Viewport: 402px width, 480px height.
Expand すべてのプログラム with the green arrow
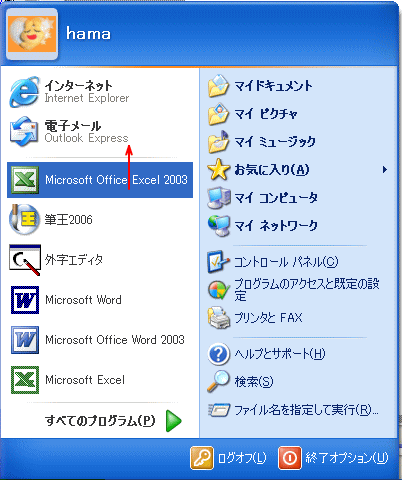(173, 421)
